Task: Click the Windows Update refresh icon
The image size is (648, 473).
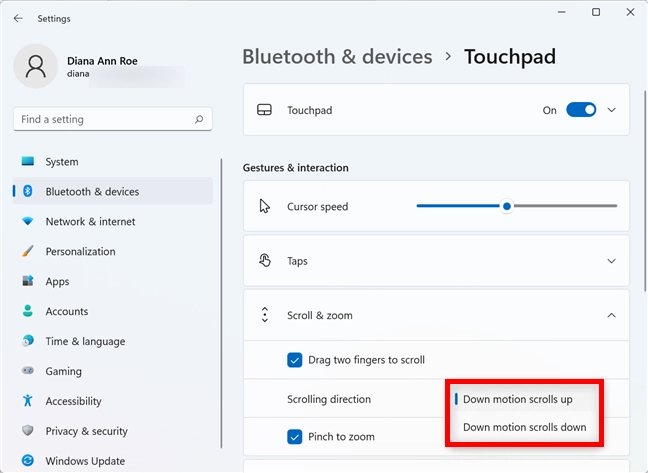Action: click(x=28, y=460)
